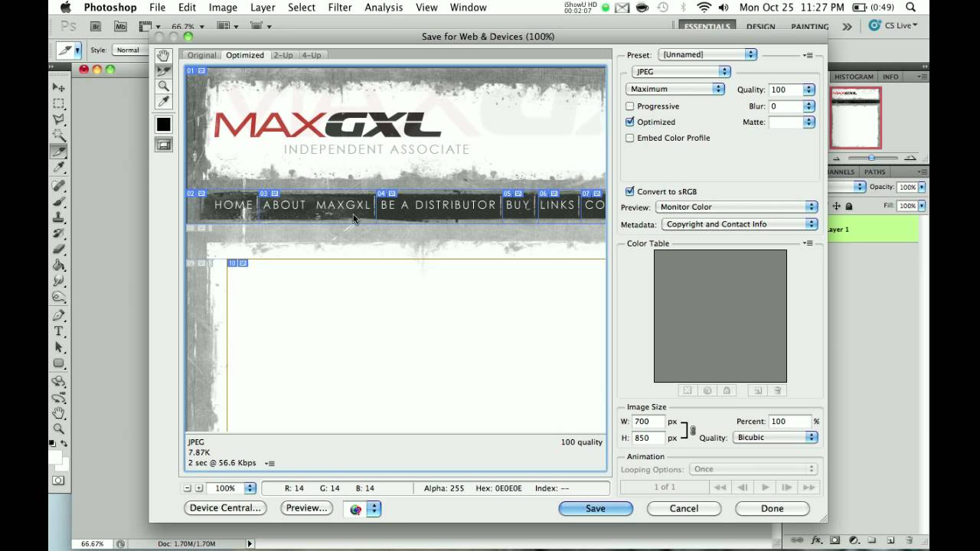Open the Preset dropdown
Image resolution: width=980 pixels, height=551 pixels.
[x=708, y=54]
